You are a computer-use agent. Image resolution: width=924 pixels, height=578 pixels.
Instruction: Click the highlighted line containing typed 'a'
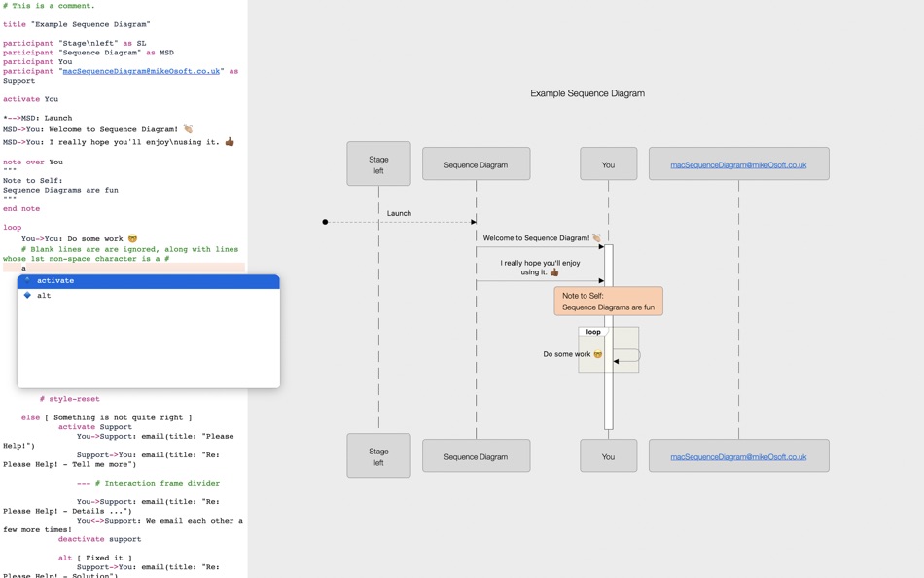coord(124,268)
